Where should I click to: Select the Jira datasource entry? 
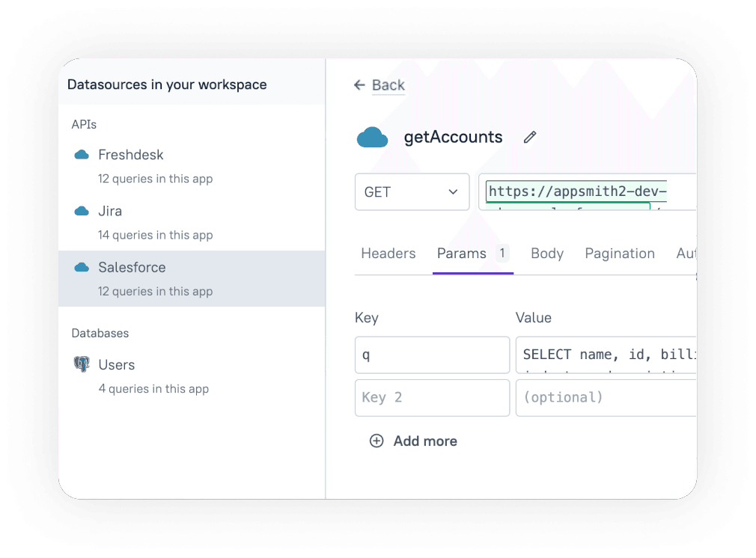point(110,211)
